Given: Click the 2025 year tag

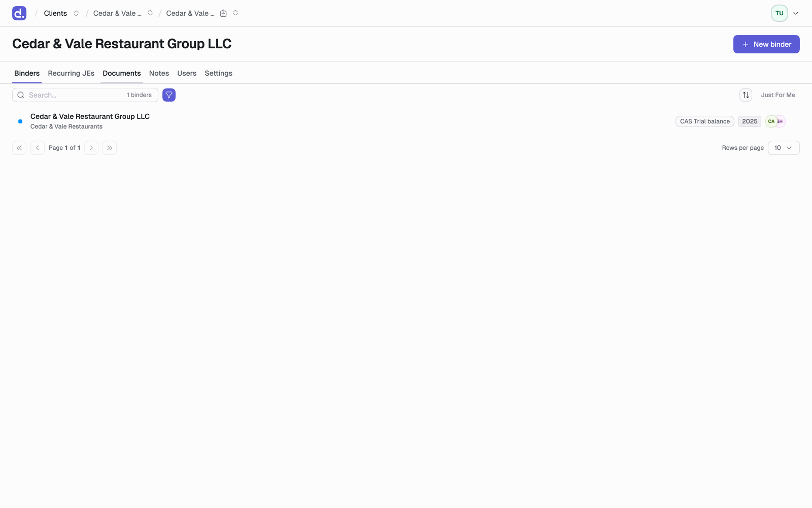Looking at the screenshot, I should pyautogui.click(x=750, y=121).
